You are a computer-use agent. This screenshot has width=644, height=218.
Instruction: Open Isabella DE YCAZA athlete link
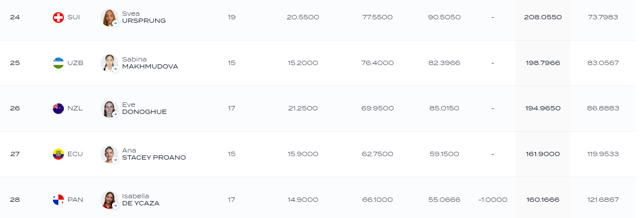(141, 200)
